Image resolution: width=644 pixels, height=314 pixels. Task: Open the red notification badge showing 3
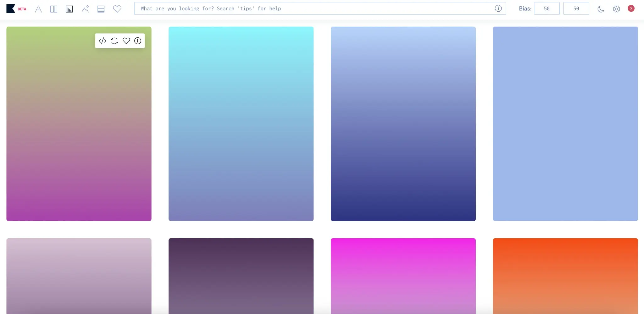(x=631, y=8)
